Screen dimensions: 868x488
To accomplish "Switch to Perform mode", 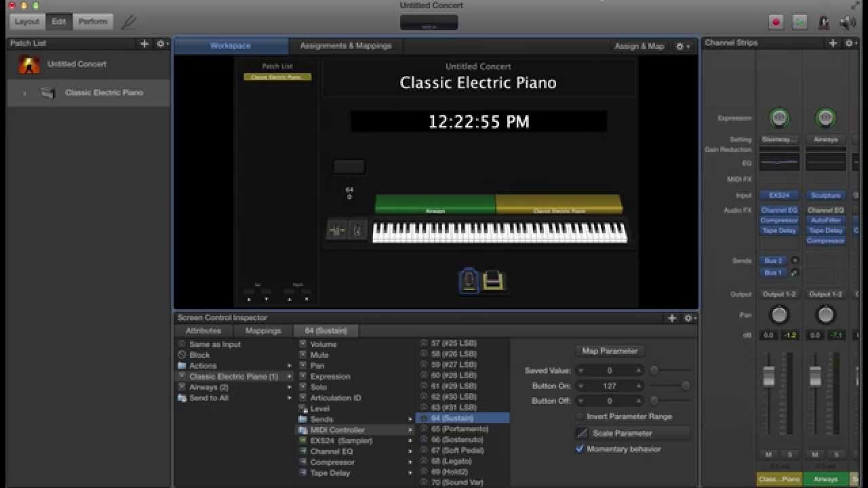I will [93, 22].
